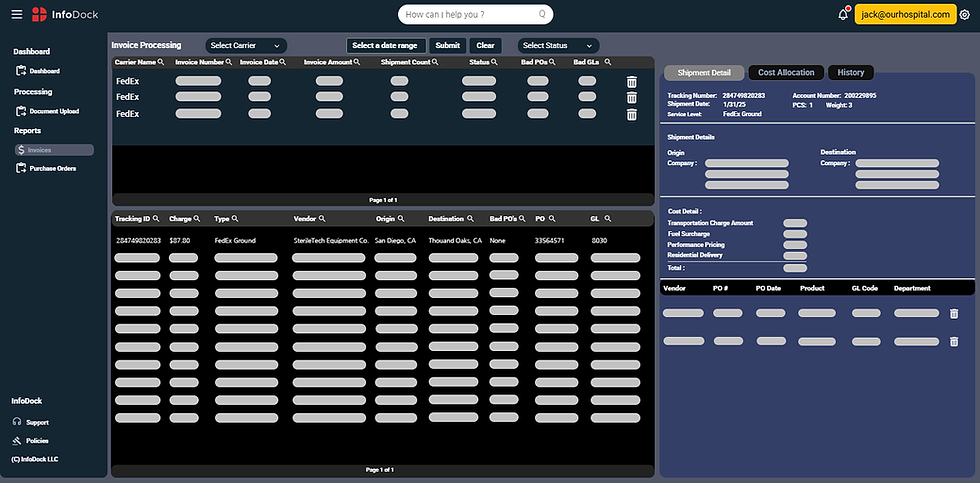
Task: Click the search magnifier icon
Action: coord(542,14)
